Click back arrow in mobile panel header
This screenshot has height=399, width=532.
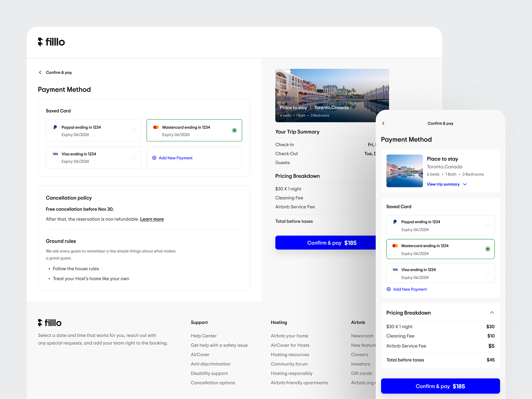point(383,123)
